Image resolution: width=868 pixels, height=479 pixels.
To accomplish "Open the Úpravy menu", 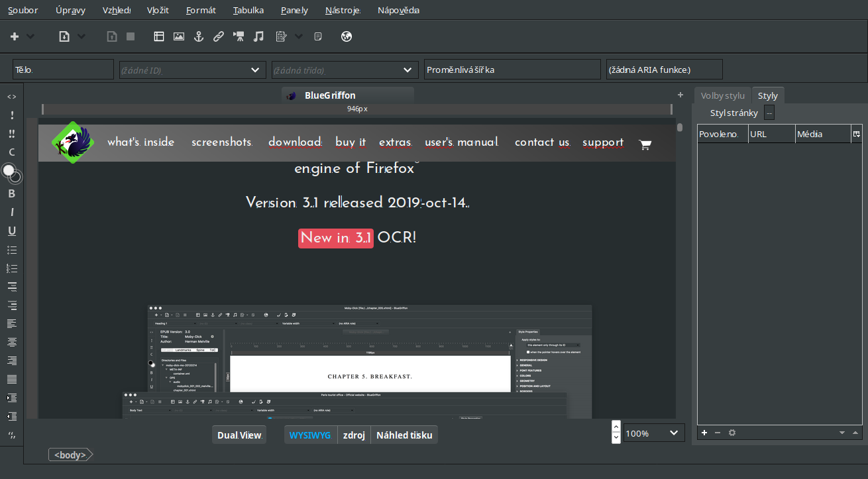I will point(70,10).
